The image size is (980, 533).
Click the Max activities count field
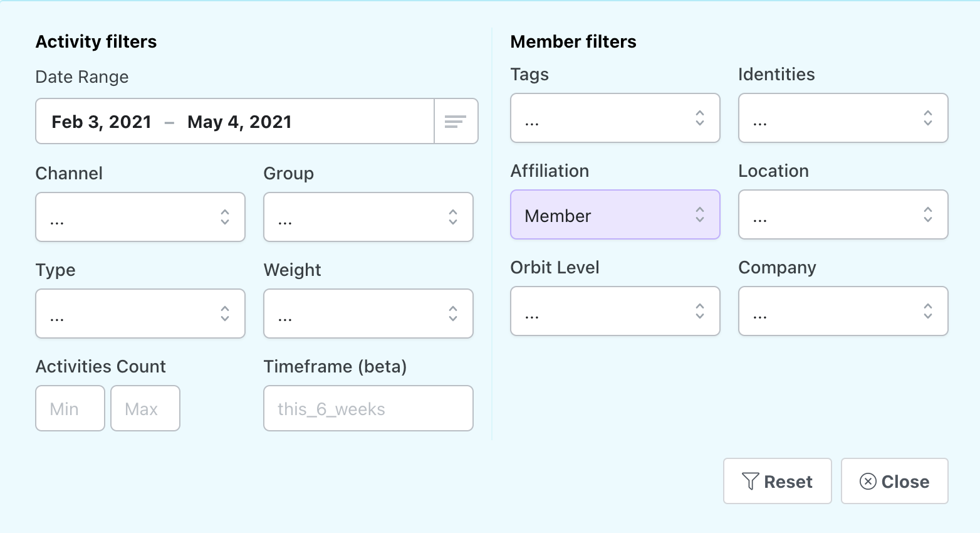pos(145,408)
